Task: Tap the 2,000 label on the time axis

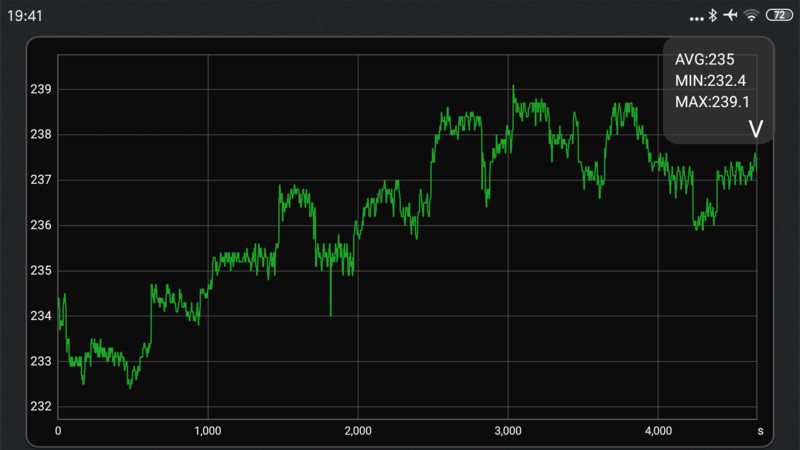Action: point(358,431)
